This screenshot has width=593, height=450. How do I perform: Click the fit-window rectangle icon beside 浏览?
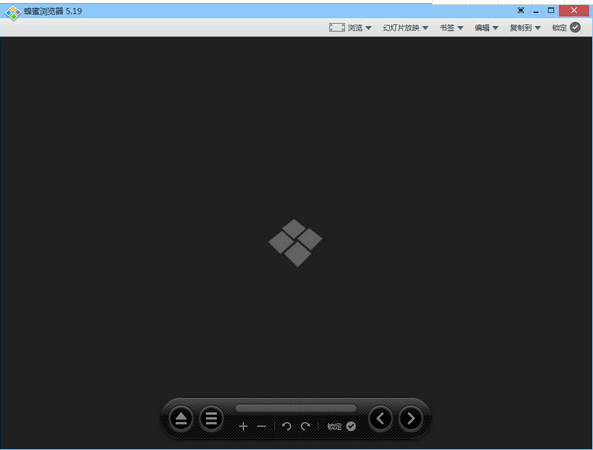(x=337, y=28)
